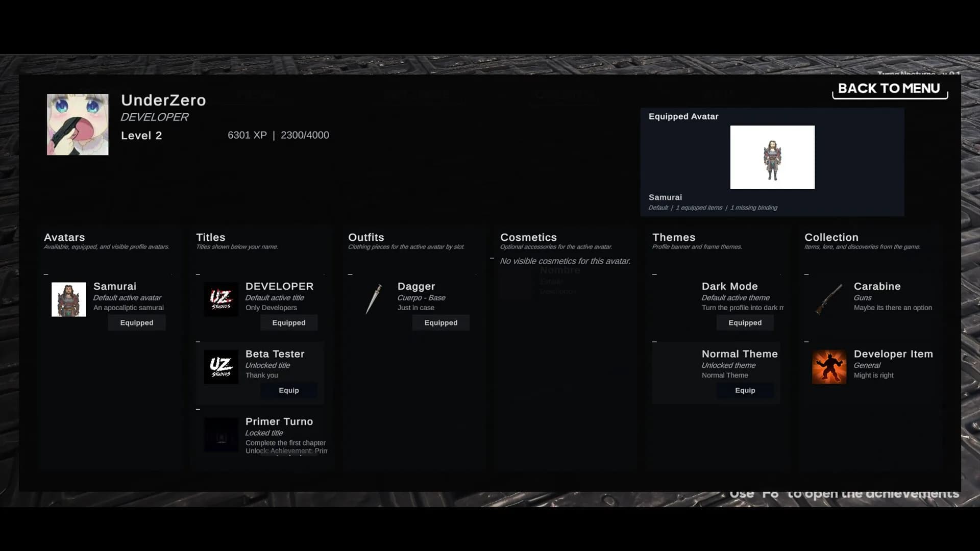Image resolution: width=980 pixels, height=551 pixels.
Task: Equip the Normal Theme
Action: click(x=745, y=390)
